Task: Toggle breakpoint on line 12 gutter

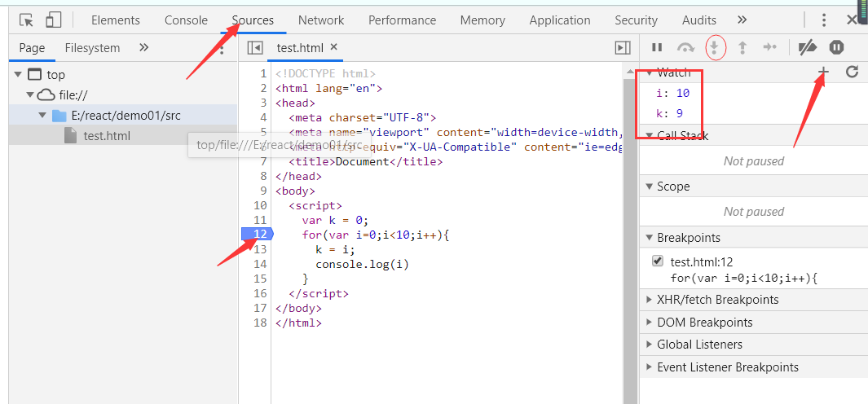Action: pyautogui.click(x=258, y=235)
